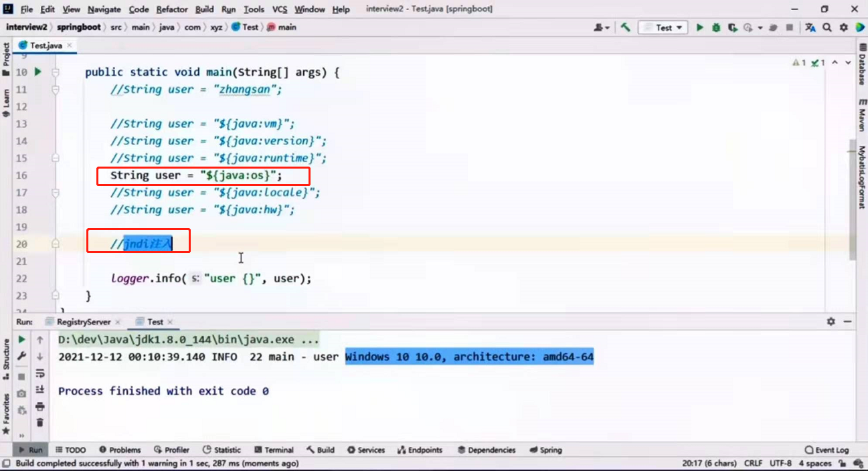
Task: Rerun Test using Run panel green arrow
Action: click(21, 340)
